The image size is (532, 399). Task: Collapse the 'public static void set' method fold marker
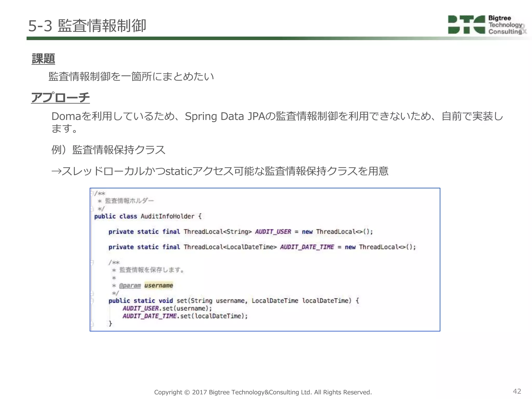(x=92, y=301)
